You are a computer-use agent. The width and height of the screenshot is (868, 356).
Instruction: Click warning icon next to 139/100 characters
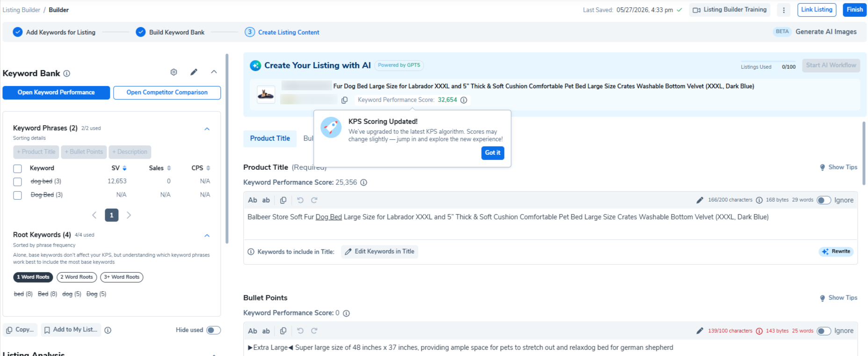pos(759,331)
